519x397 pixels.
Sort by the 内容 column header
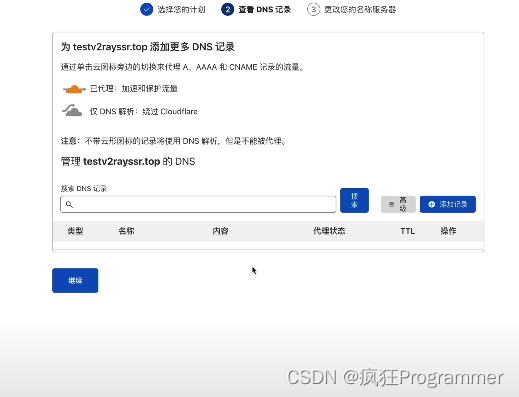(220, 231)
